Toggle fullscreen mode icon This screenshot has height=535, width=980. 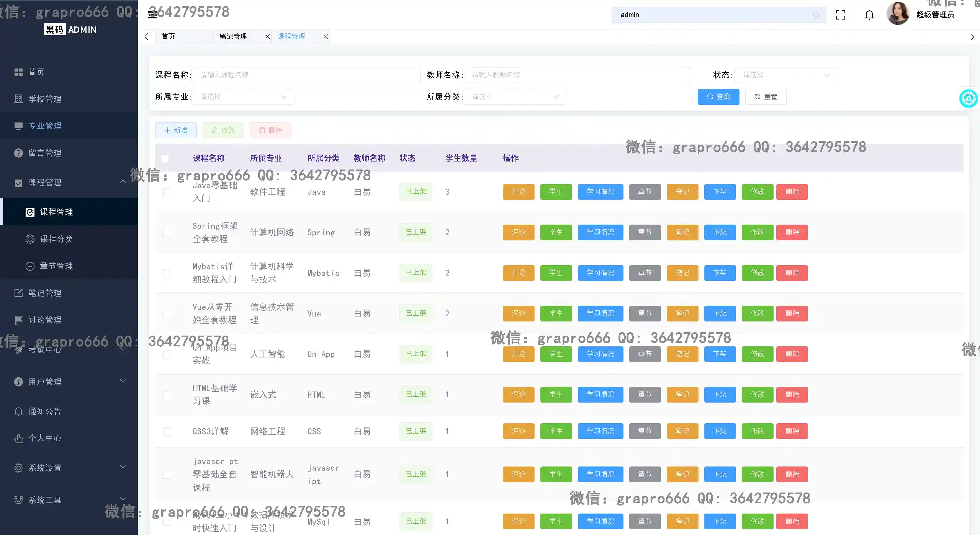(x=840, y=15)
